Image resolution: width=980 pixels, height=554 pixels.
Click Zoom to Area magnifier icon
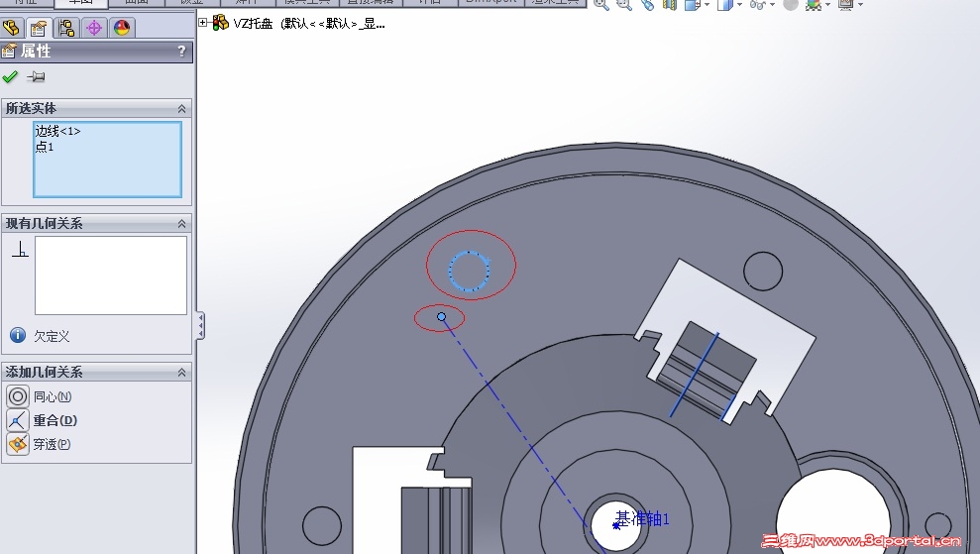623,4
